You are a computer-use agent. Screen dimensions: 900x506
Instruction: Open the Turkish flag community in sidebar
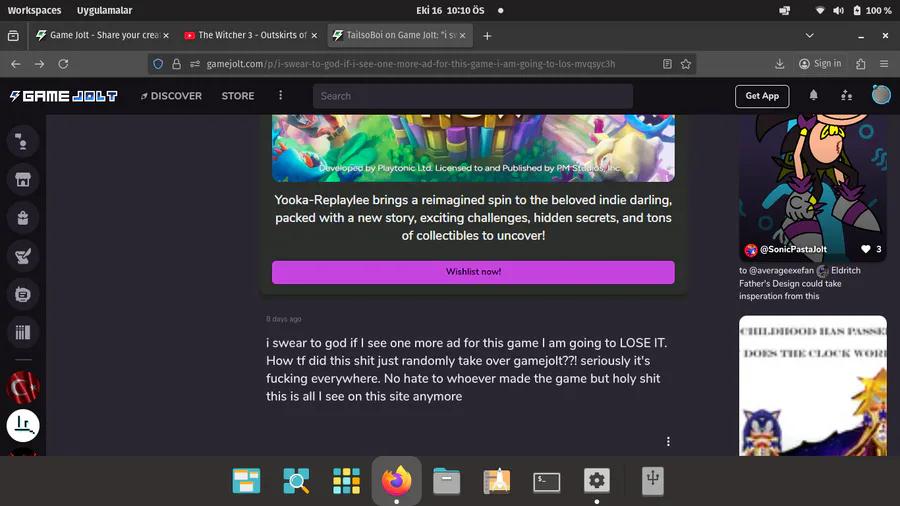22,387
